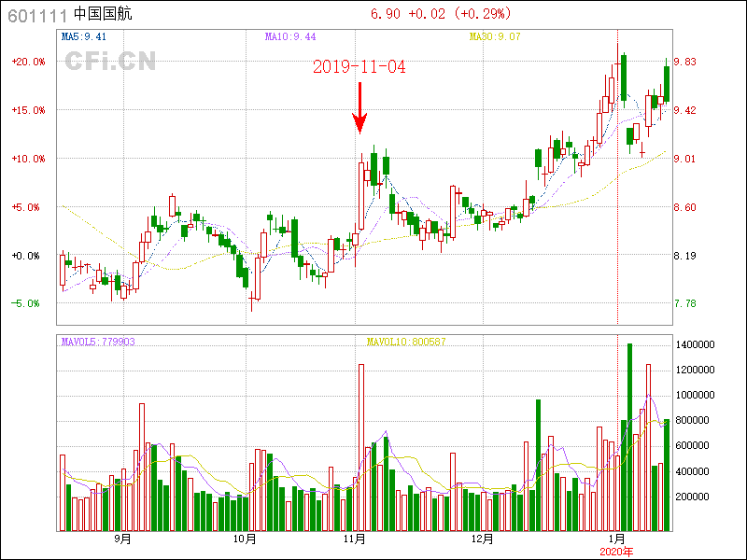This screenshot has height=560, width=747.
Task: Click the tallest green January volume bar
Action: [629, 437]
